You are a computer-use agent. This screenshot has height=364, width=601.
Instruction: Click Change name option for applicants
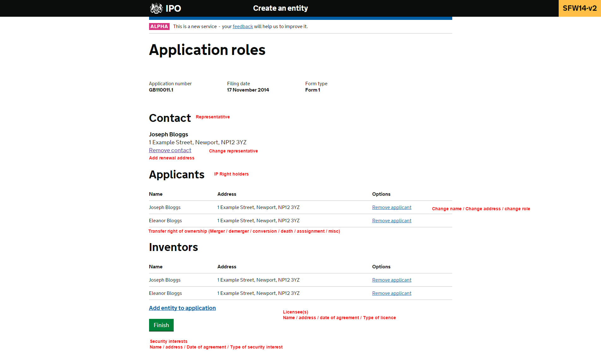[x=446, y=209]
